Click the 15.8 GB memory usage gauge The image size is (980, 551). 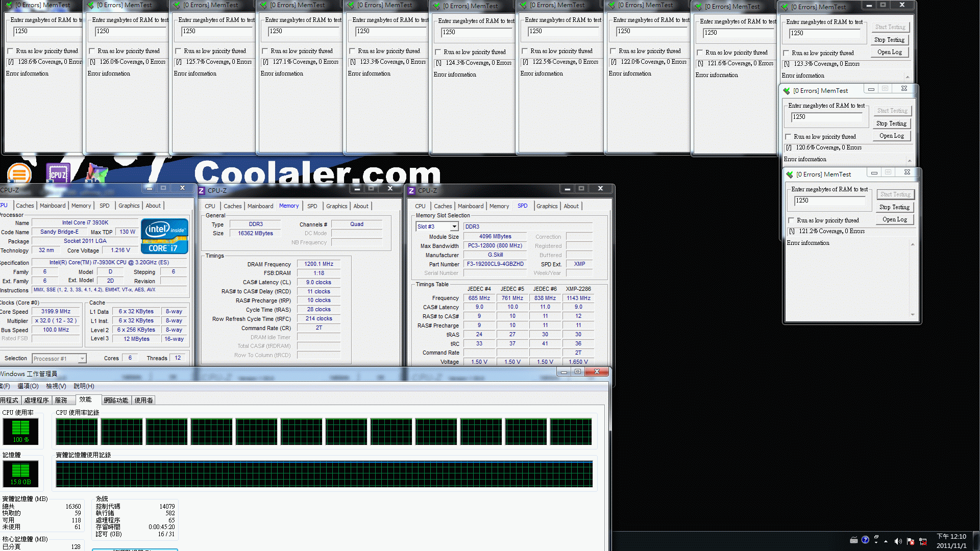tap(21, 474)
